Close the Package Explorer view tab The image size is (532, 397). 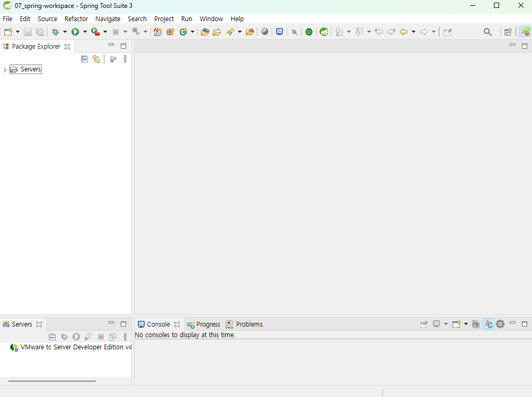(x=67, y=47)
